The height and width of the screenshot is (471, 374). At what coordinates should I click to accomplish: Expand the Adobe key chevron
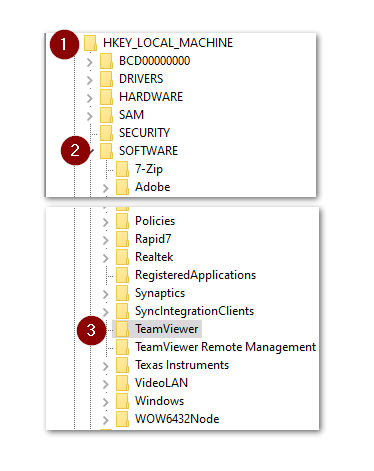point(105,188)
